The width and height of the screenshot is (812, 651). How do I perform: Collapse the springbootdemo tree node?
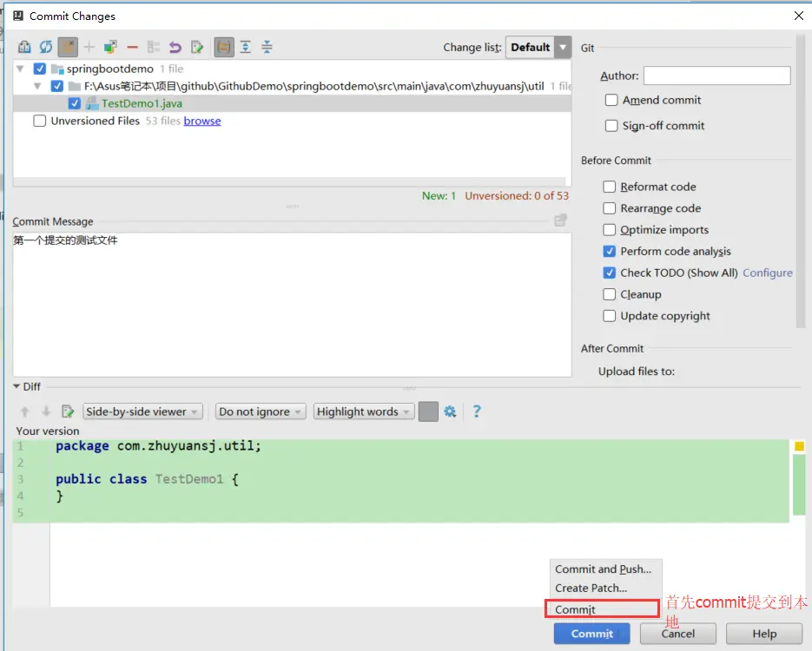20,69
